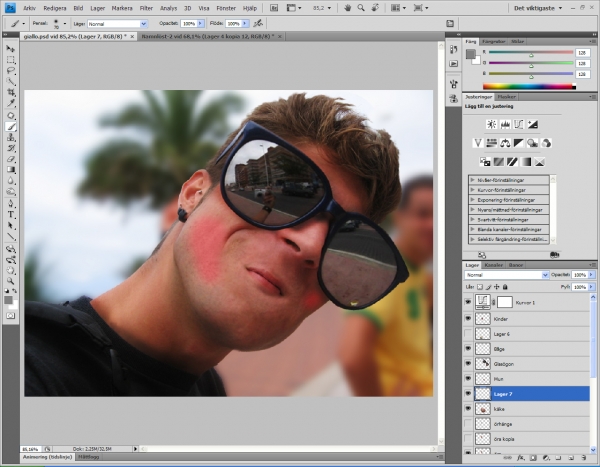Add a Curves adjustment

519,124
